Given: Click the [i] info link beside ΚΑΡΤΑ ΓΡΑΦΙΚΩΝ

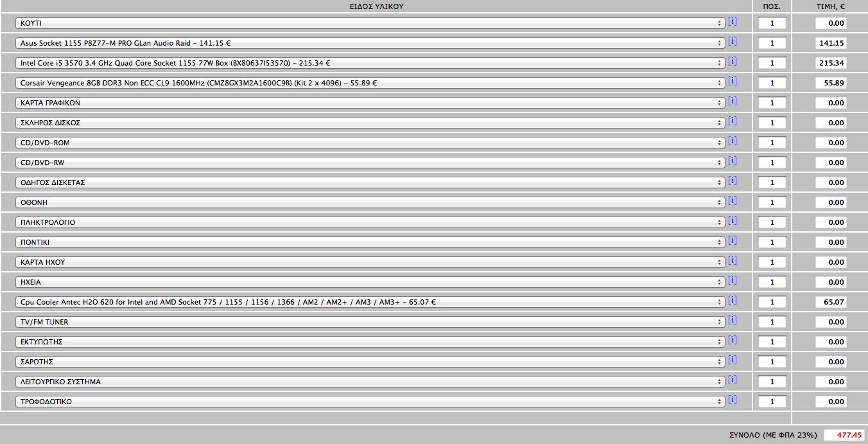Looking at the screenshot, I should 733,101.
